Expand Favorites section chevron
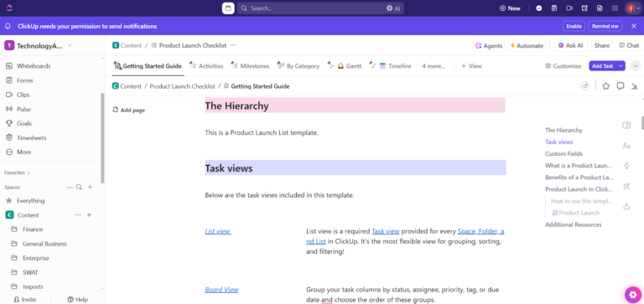 point(29,173)
